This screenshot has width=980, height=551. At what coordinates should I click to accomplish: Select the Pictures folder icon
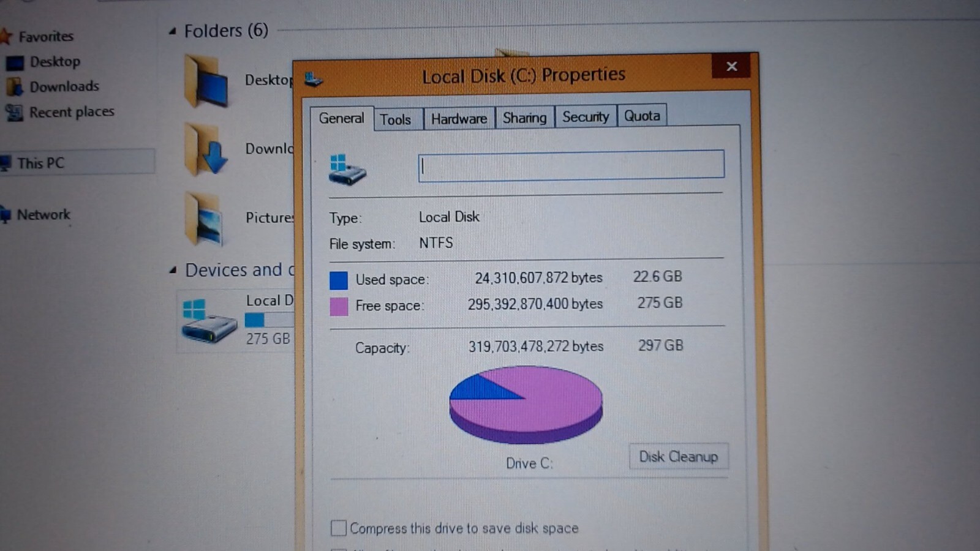[x=204, y=219]
